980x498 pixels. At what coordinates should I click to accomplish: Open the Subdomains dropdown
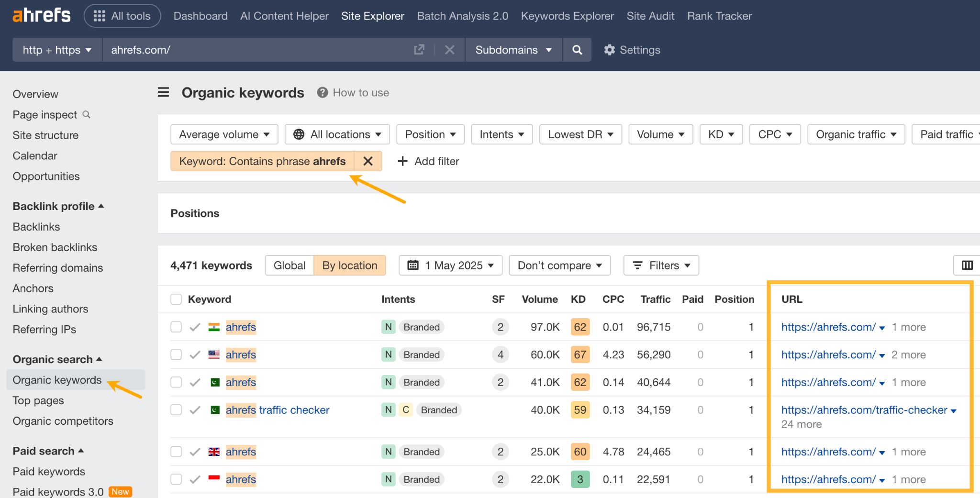pos(513,50)
